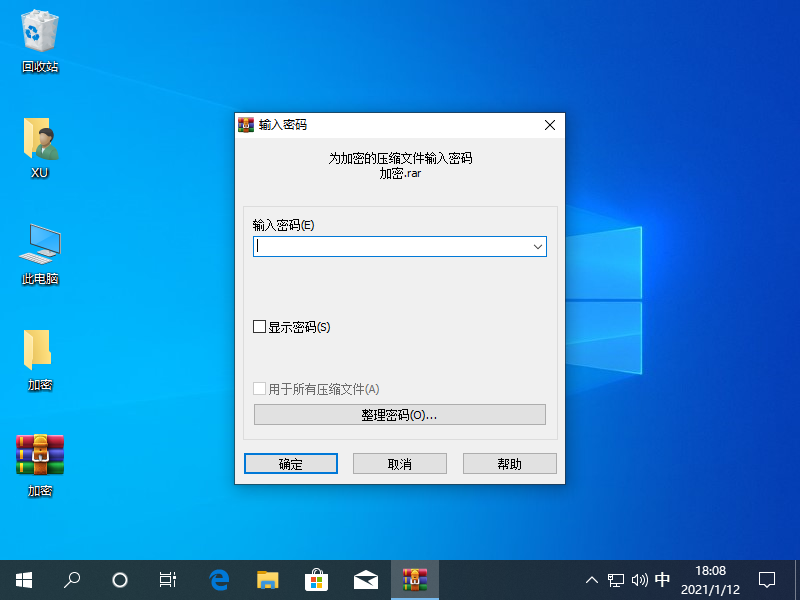Select the 加密 folder icon on desktop

pyautogui.click(x=39, y=350)
